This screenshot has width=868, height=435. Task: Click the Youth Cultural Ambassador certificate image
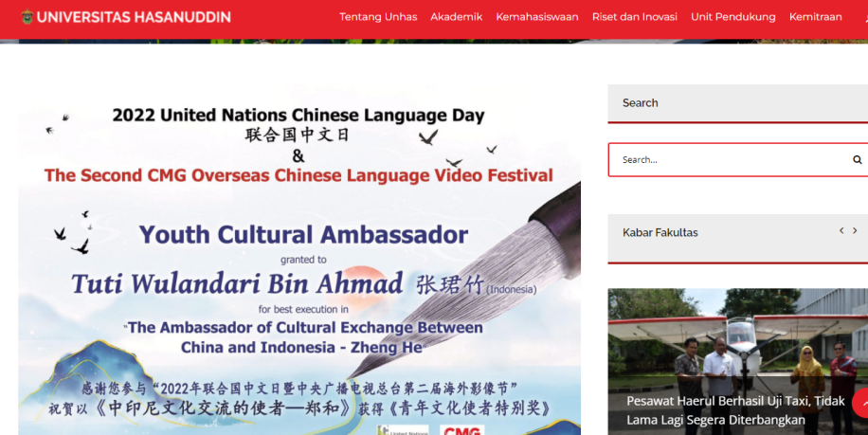[299, 260]
